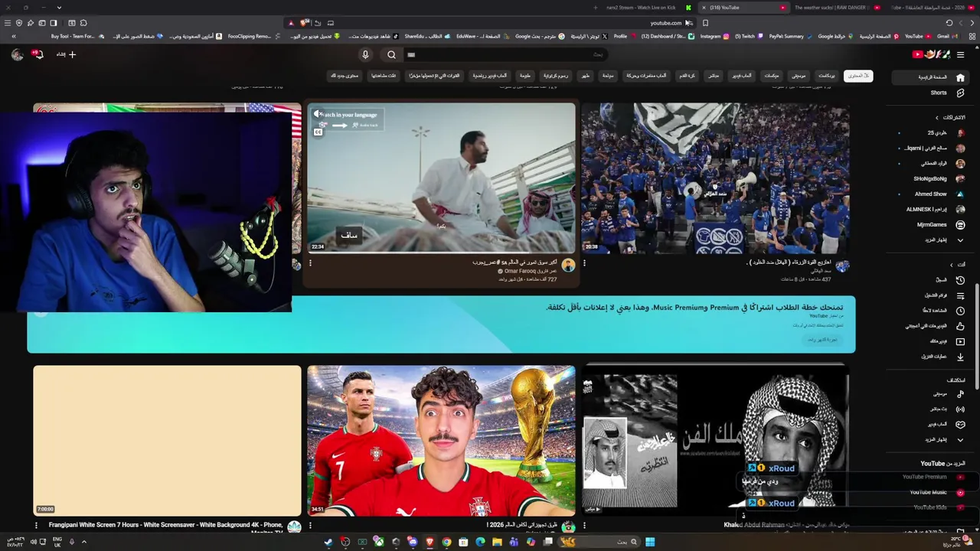Open Discord from the taskbar
Image resolution: width=980 pixels, height=551 pixels.
click(413, 542)
